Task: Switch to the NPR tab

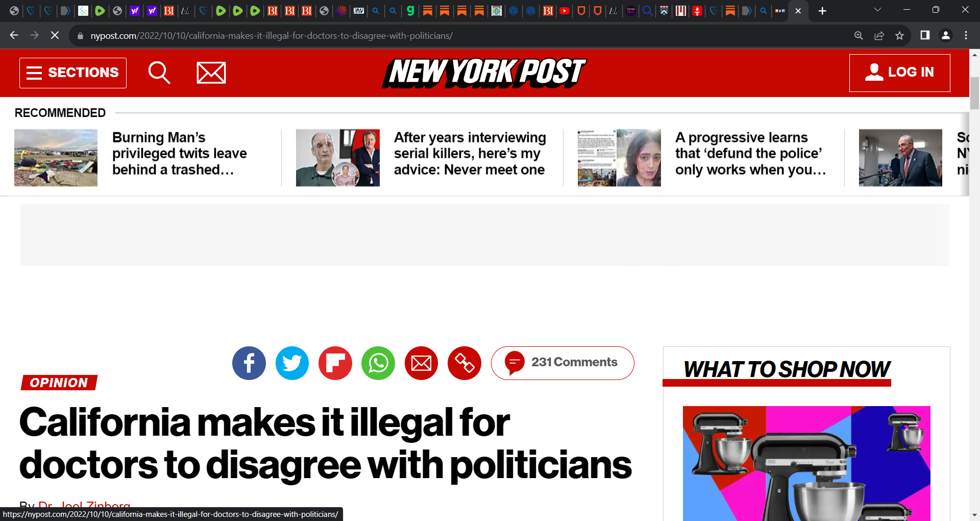Action: point(780,11)
